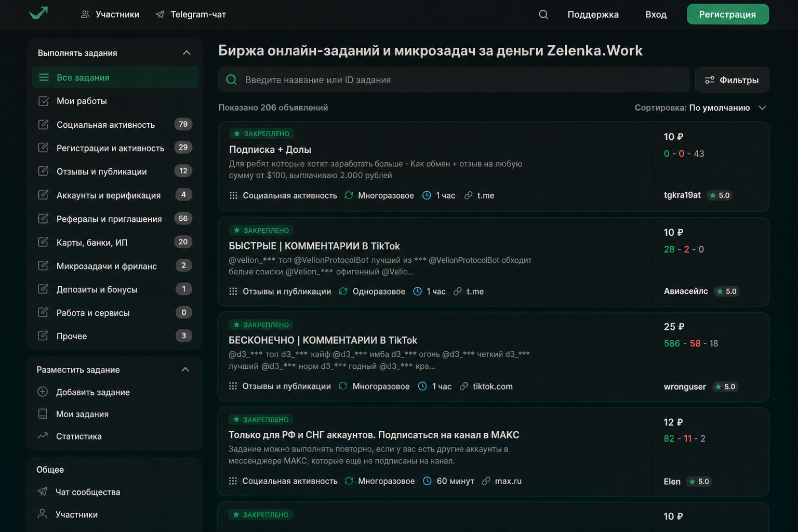Click the grid category icon in Подписка + Долы card

[233, 195]
